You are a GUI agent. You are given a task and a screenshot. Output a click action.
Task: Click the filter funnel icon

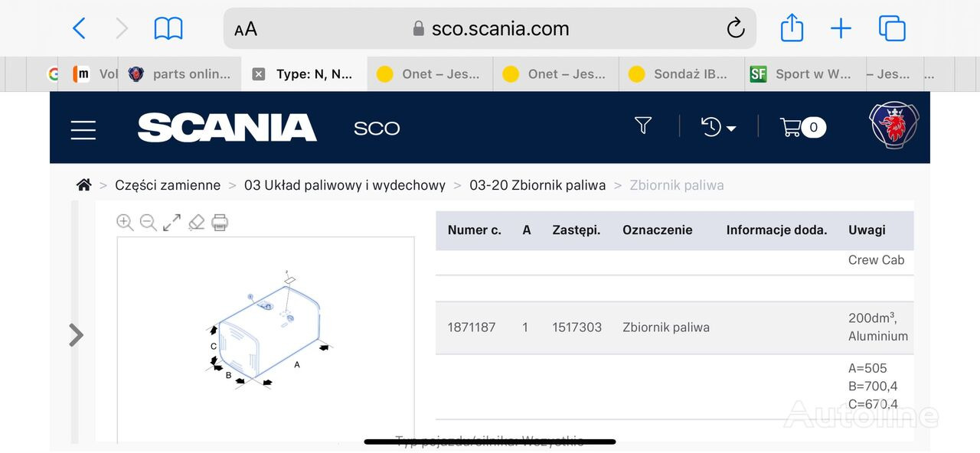click(643, 125)
